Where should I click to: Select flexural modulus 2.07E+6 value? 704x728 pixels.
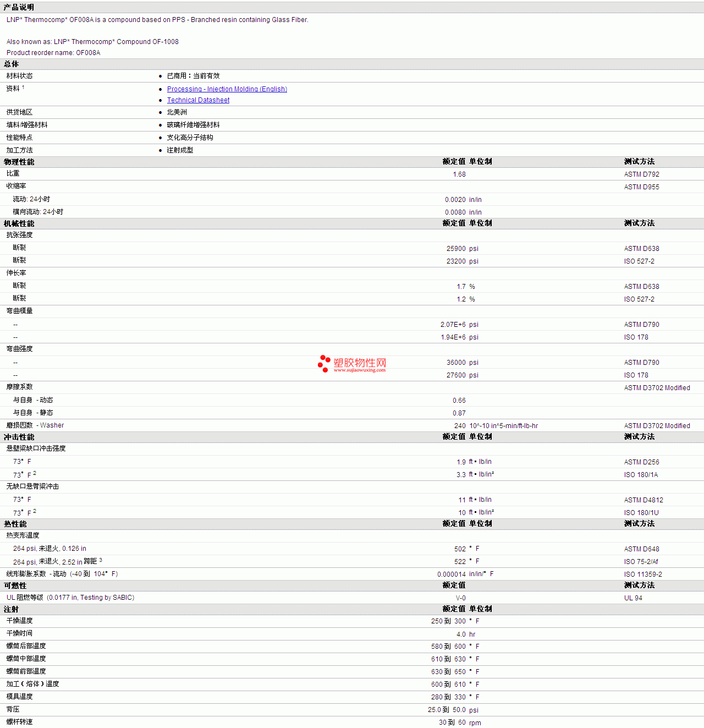click(x=453, y=325)
